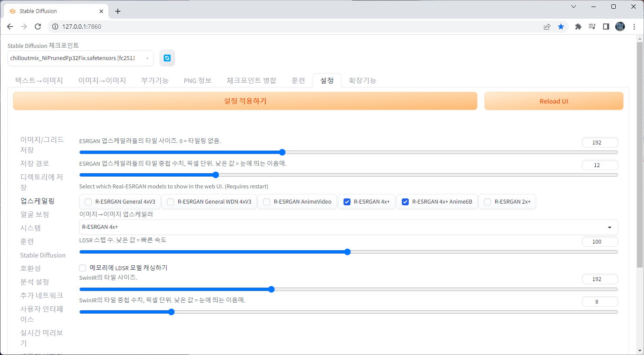644x355 pixels.
Task: Click the 설정 적용하기 button
Action: [x=245, y=101]
